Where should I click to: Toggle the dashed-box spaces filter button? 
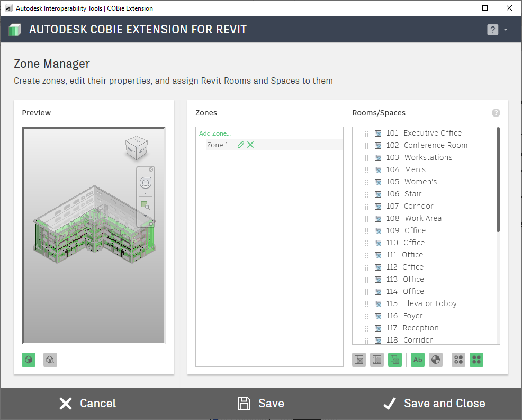point(377,360)
